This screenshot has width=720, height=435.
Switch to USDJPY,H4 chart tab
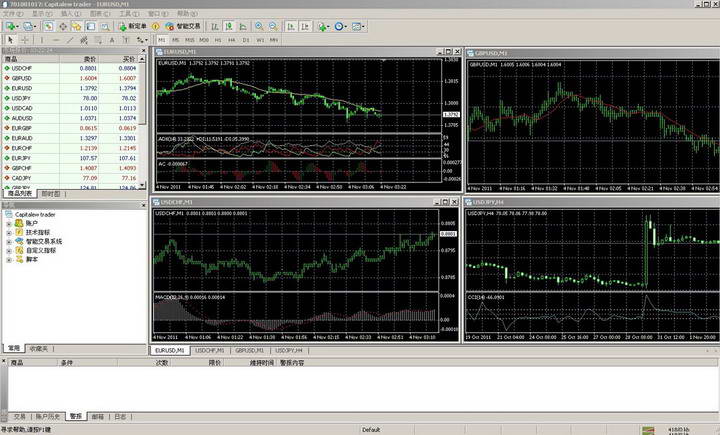[289, 350]
